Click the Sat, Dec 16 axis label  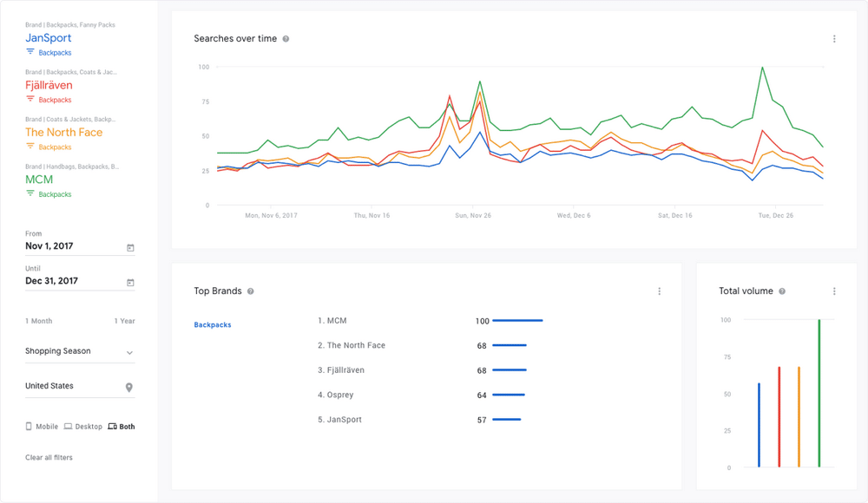(674, 215)
